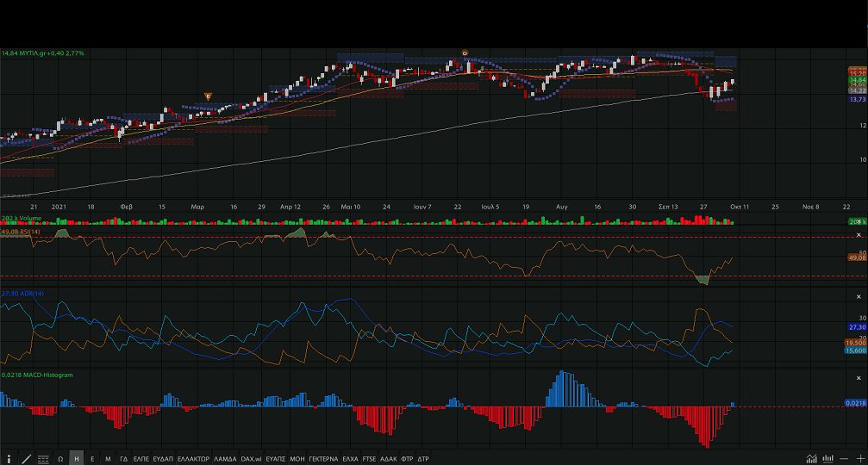This screenshot has height=465, width=868.
Task: Click the Αυγ date label
Action: tap(562, 207)
